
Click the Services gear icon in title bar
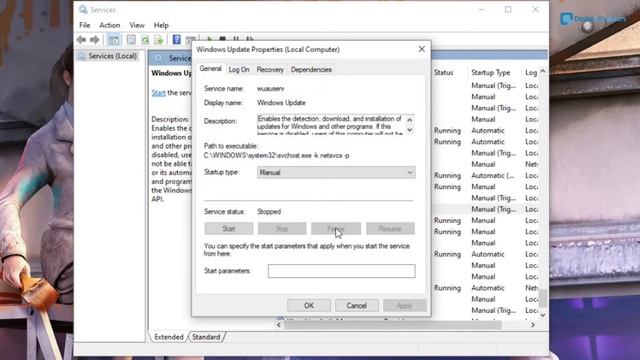point(83,9)
